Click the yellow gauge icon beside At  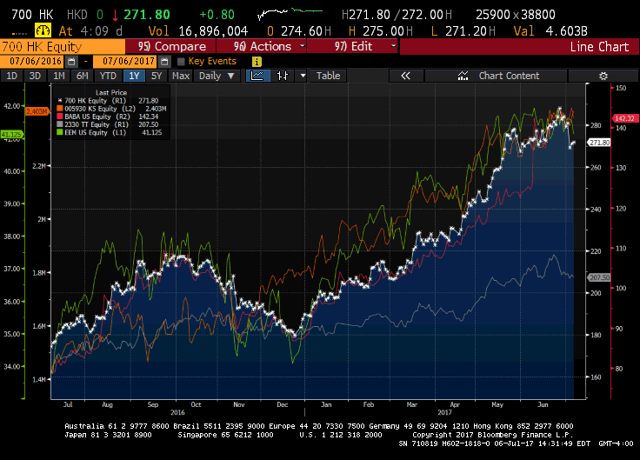pyautogui.click(x=43, y=31)
